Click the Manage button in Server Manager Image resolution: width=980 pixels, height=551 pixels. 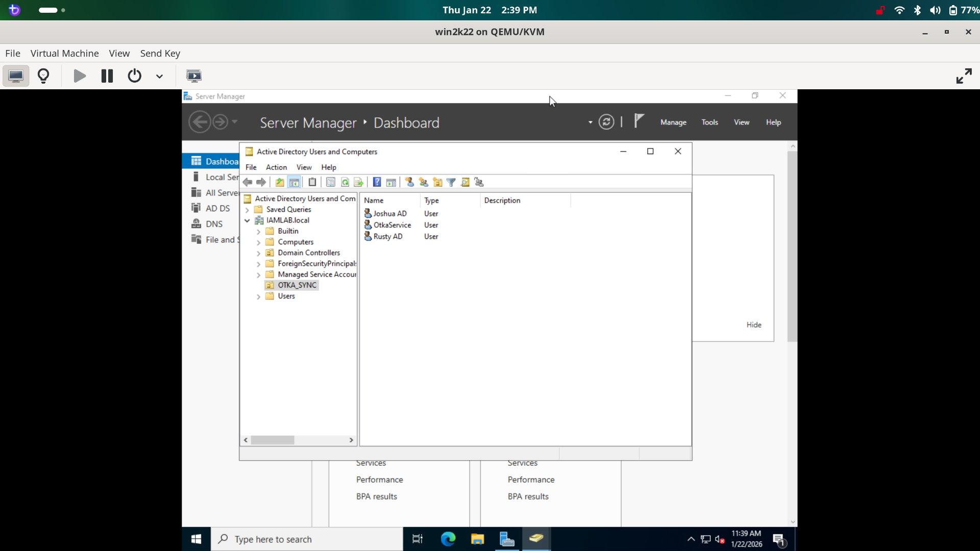[x=673, y=122]
